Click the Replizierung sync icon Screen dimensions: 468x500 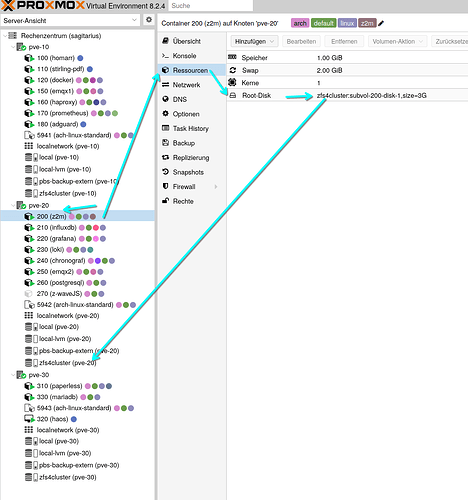165,157
